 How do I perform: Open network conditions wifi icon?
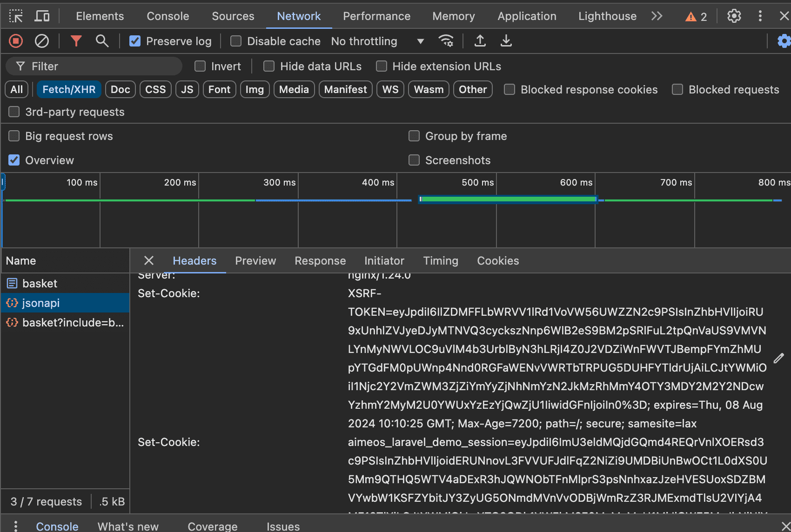click(446, 41)
